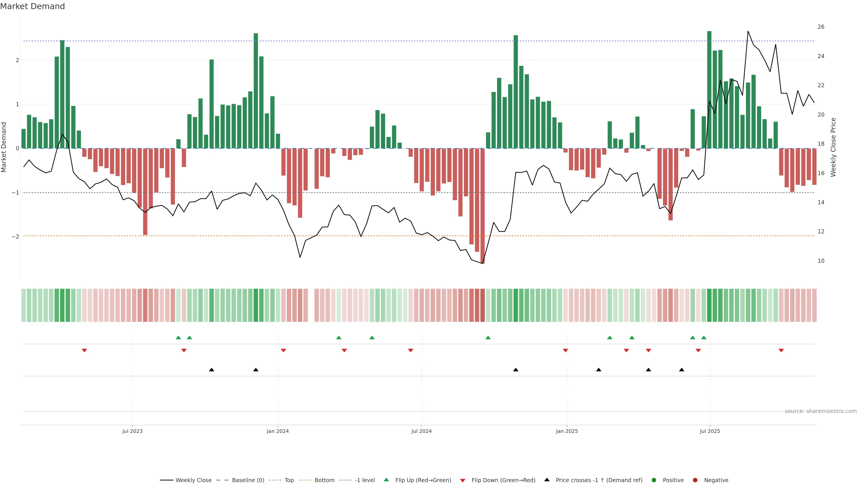868x488 pixels.
Task: Click the source: sharemaestro.com text
Action: (821, 411)
